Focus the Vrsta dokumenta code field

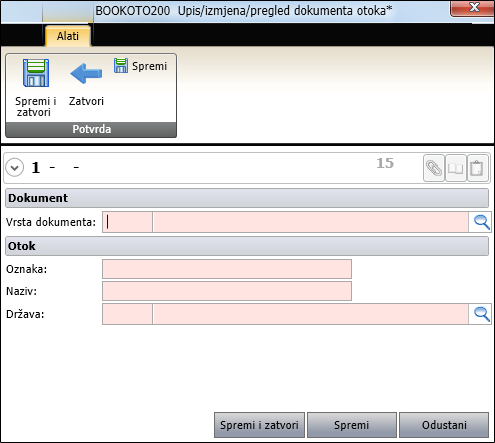[127, 222]
